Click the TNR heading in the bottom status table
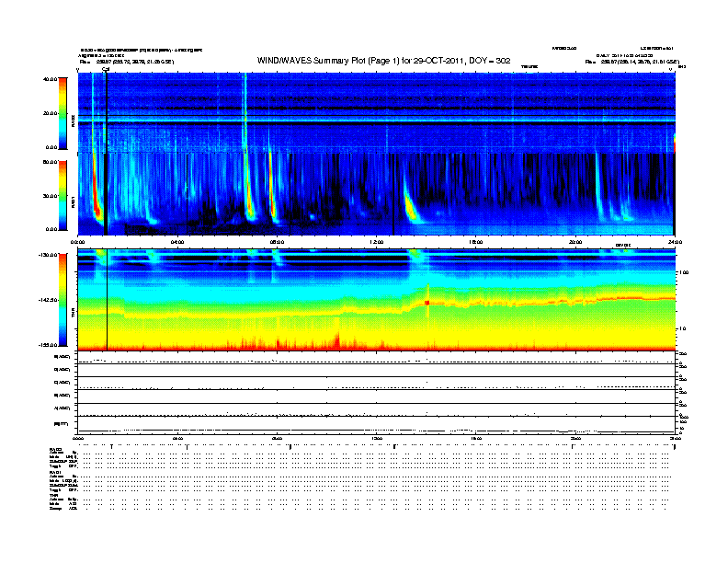 click(x=53, y=495)
